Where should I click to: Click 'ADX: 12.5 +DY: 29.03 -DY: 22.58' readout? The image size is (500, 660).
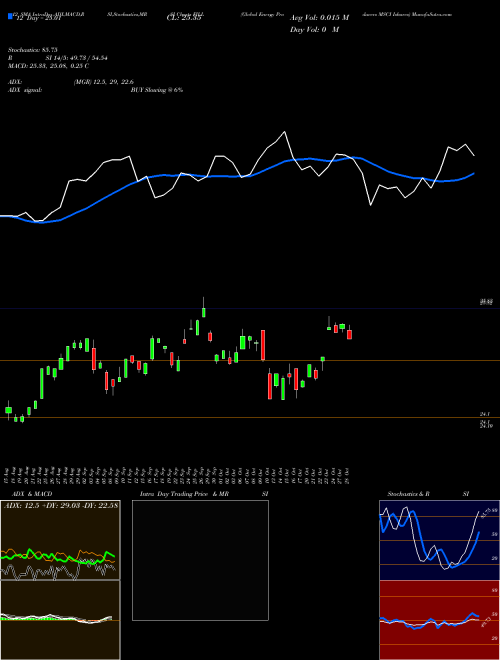pos(61,506)
